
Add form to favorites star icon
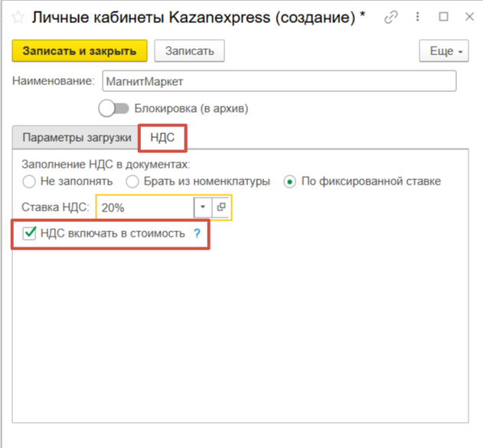[x=17, y=17]
